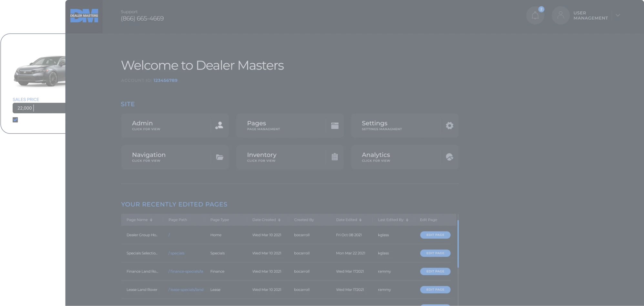Click the Analytics chart icon

click(x=449, y=157)
